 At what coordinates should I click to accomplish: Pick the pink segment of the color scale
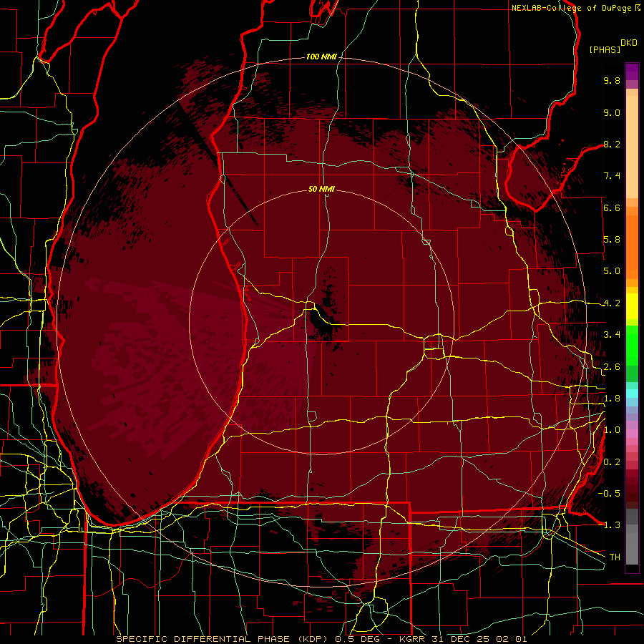(x=632, y=434)
